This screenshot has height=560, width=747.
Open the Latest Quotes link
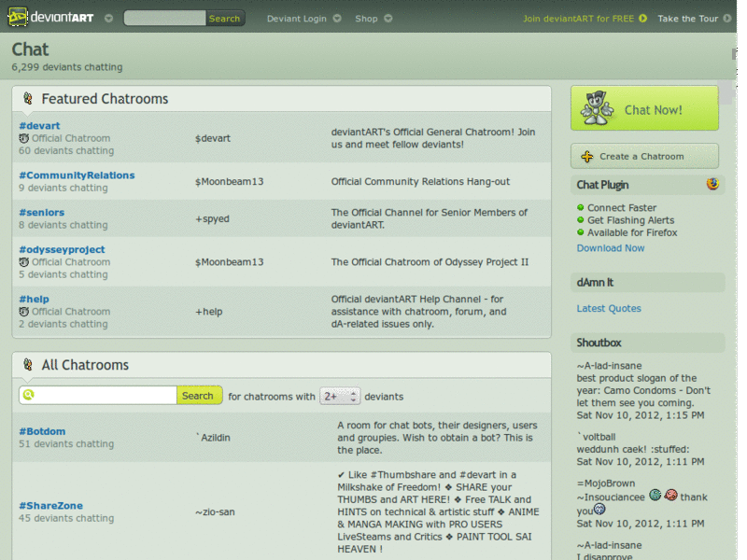(x=609, y=309)
